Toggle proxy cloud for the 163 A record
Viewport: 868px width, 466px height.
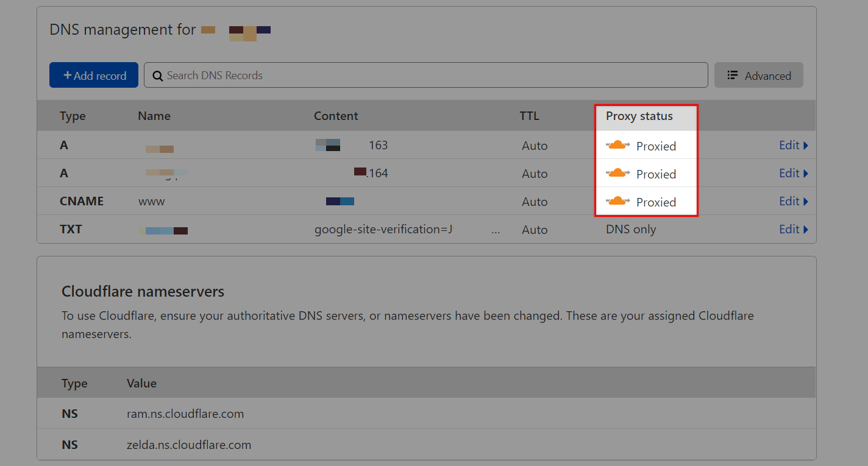click(617, 145)
